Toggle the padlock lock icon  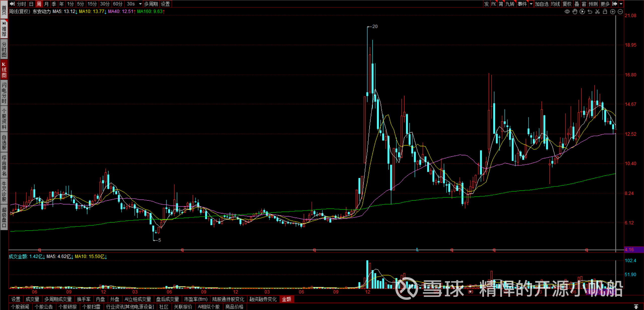605,12
